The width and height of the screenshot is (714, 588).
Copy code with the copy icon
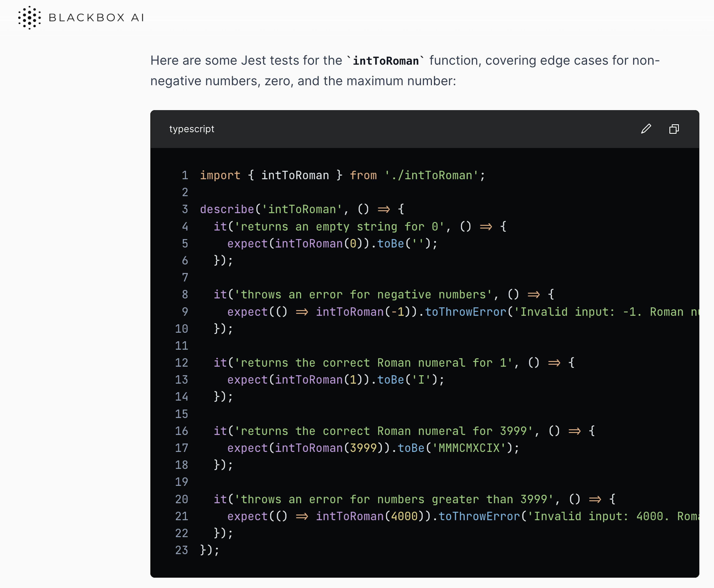pos(674,129)
